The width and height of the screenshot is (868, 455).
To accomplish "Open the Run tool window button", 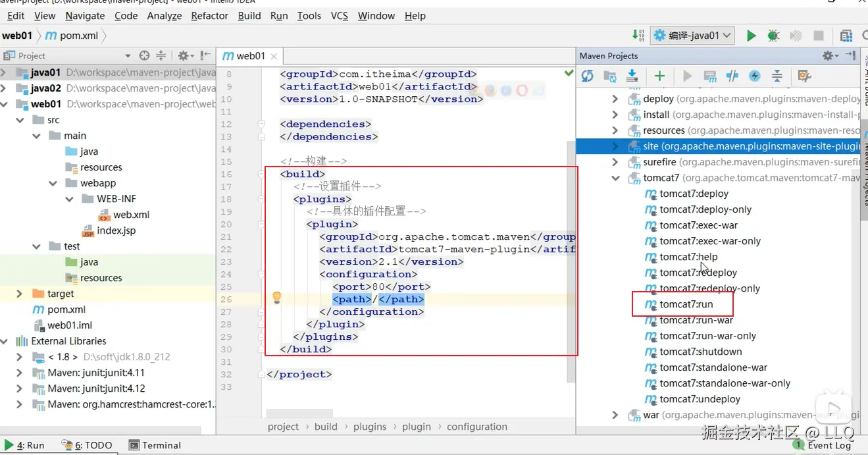I will point(24,445).
